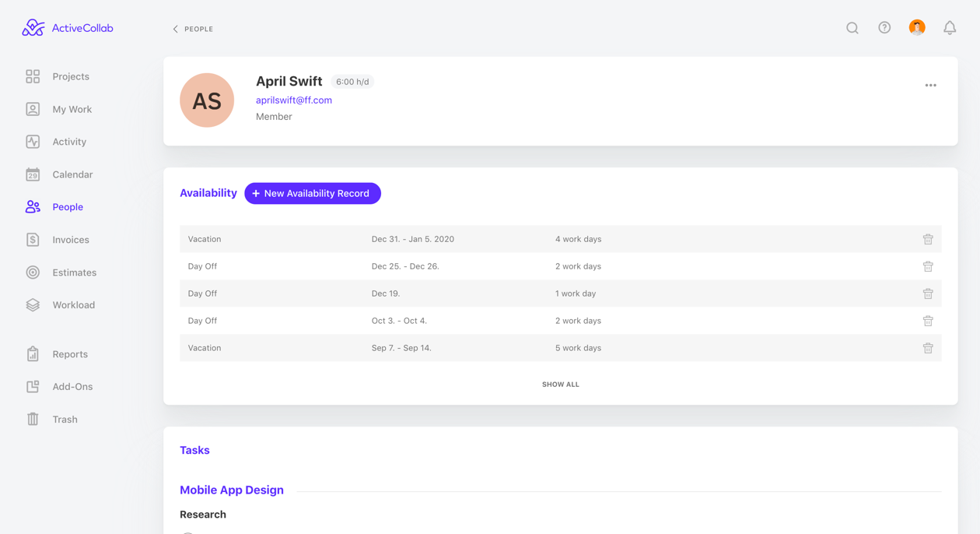
Task: Delete the Dec 19 day off record
Action: tap(928, 293)
